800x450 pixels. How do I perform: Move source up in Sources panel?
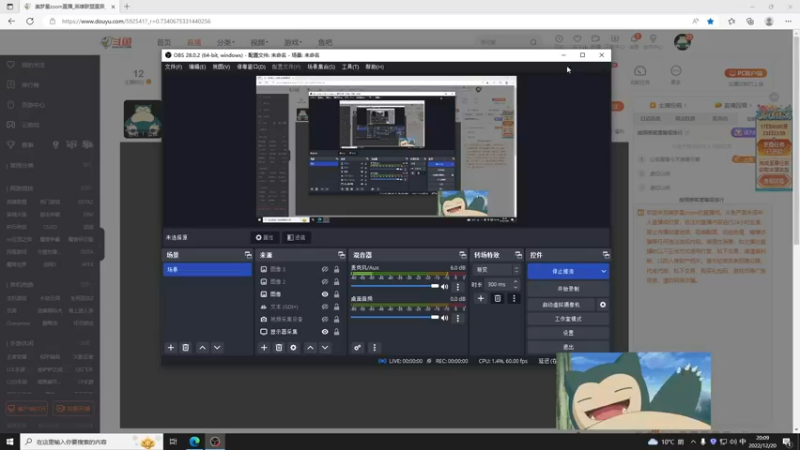point(310,347)
